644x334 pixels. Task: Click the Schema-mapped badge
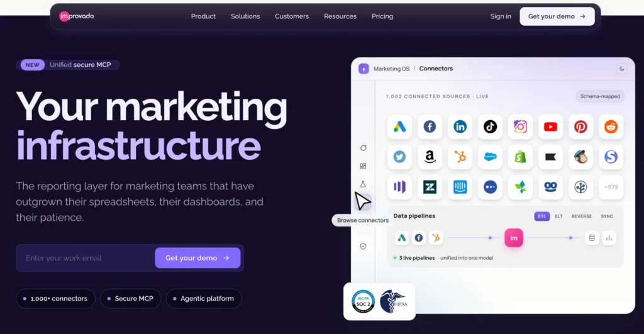pyautogui.click(x=600, y=96)
